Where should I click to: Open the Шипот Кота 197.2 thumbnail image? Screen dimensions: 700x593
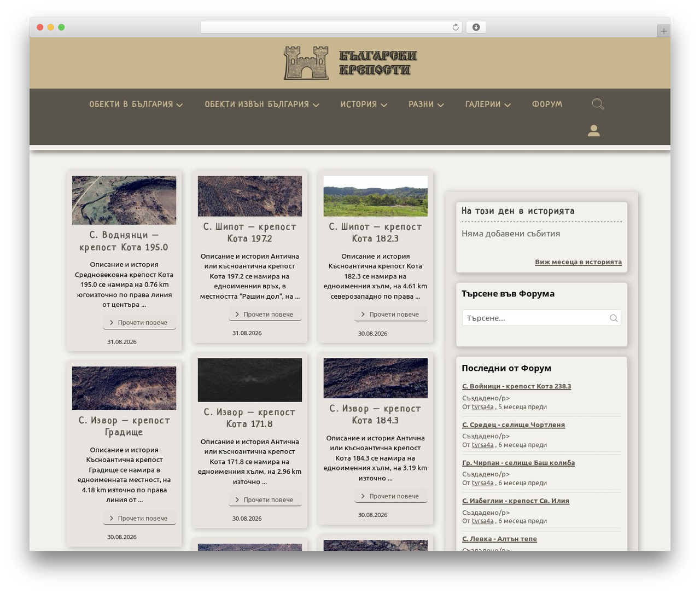click(250, 196)
